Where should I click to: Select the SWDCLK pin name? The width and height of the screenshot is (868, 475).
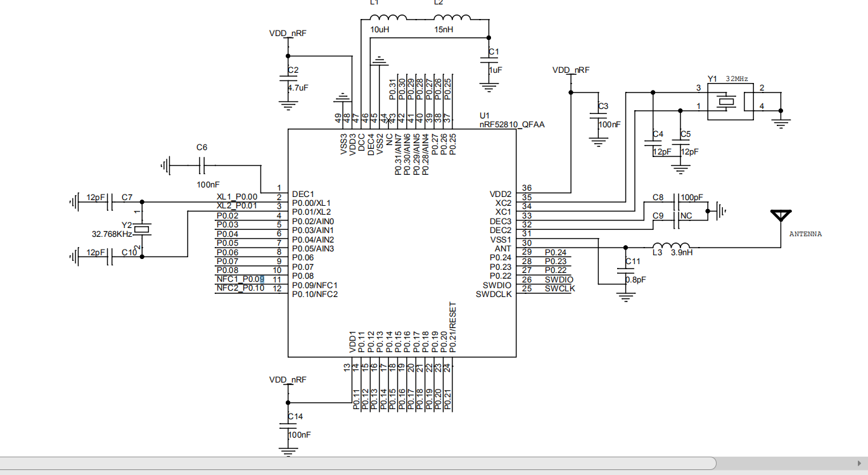tap(494, 294)
